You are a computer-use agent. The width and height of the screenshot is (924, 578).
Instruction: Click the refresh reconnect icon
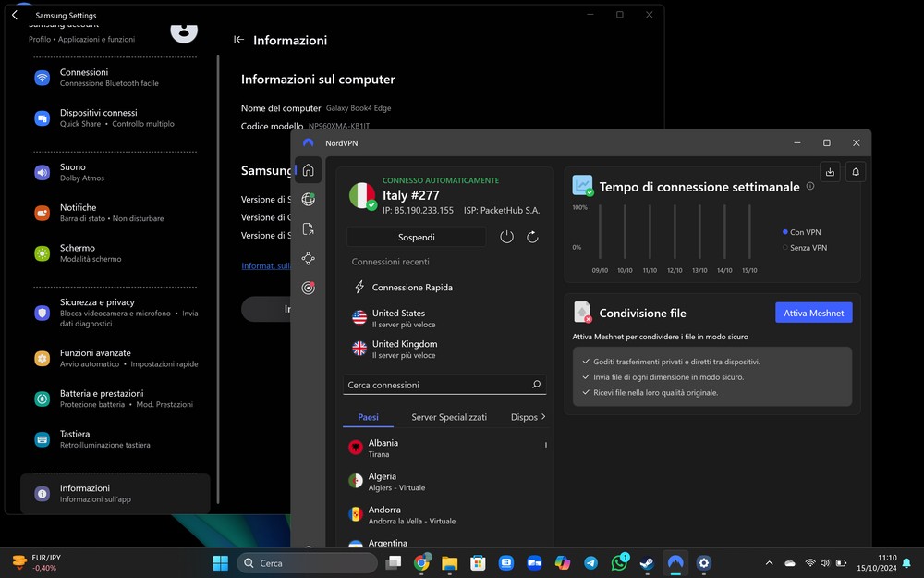(x=532, y=237)
